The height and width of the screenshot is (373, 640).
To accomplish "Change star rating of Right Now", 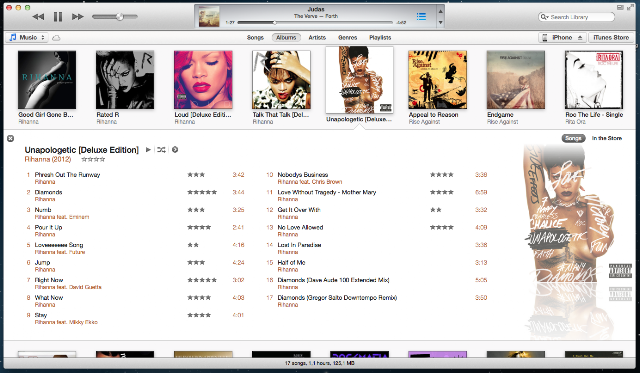I will pyautogui.click(x=202, y=280).
